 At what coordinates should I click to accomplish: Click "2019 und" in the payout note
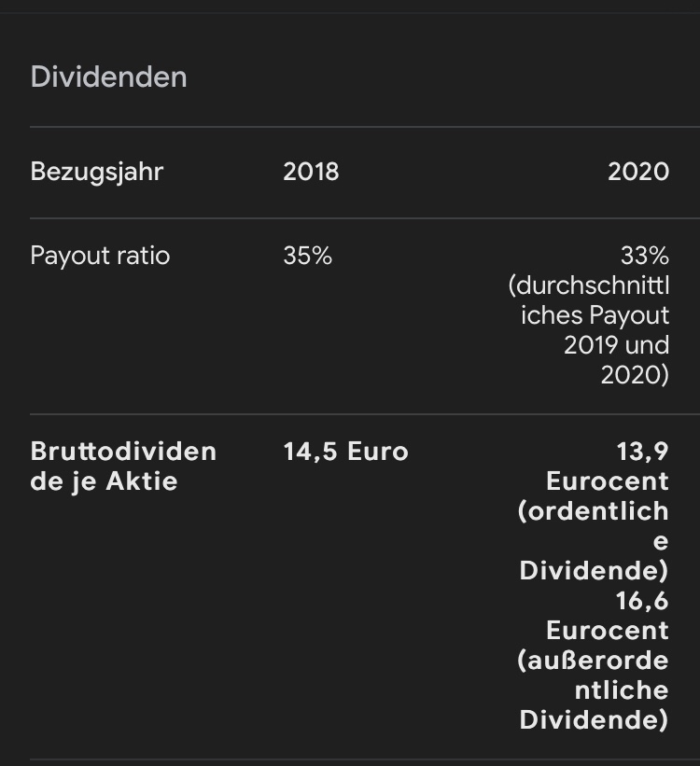[x=616, y=345]
